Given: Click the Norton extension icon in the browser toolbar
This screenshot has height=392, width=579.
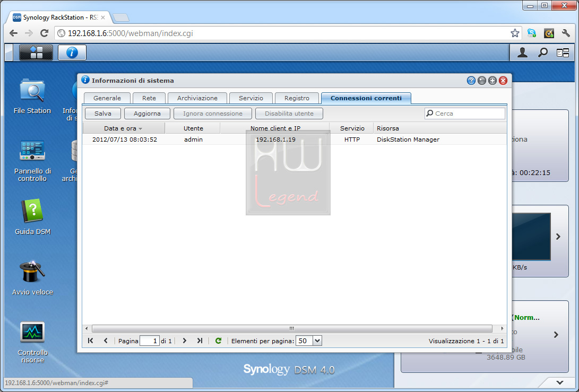Looking at the screenshot, I should click(549, 33).
